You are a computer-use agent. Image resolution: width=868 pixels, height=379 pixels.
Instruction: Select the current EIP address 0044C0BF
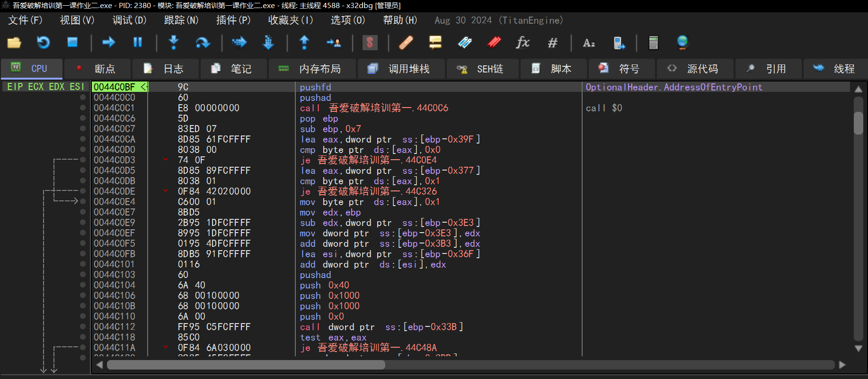115,87
